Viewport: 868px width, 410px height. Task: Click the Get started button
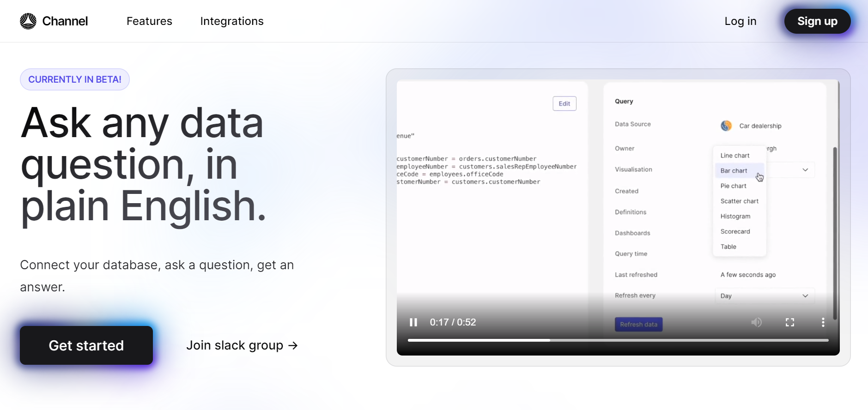coord(86,345)
